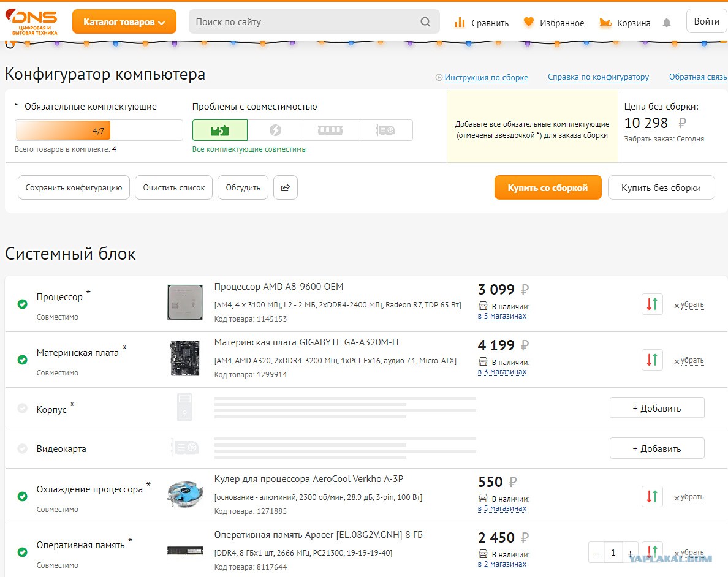Image resolution: width=728 pixels, height=577 pixels.
Task: Open Оперативная память Apacer product title
Action: [x=319, y=534]
